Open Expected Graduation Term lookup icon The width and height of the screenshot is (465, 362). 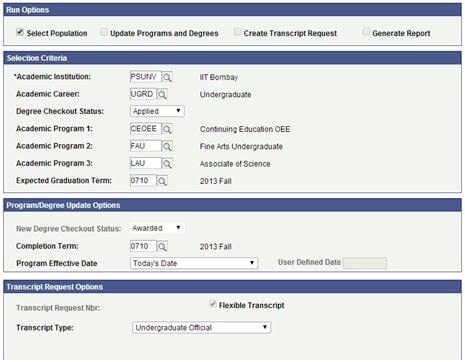coord(162,181)
